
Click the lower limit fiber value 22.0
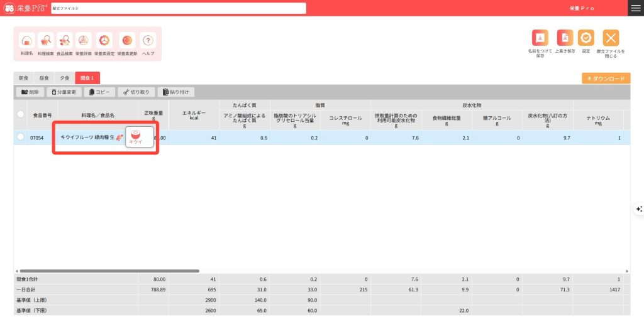tap(464, 311)
